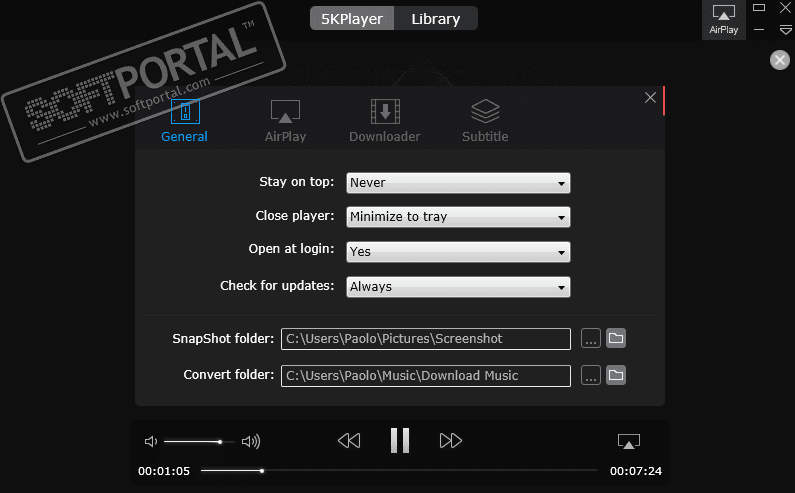Expand the Check for updates dropdown
Viewport: 795px width, 493px height.
pos(458,287)
